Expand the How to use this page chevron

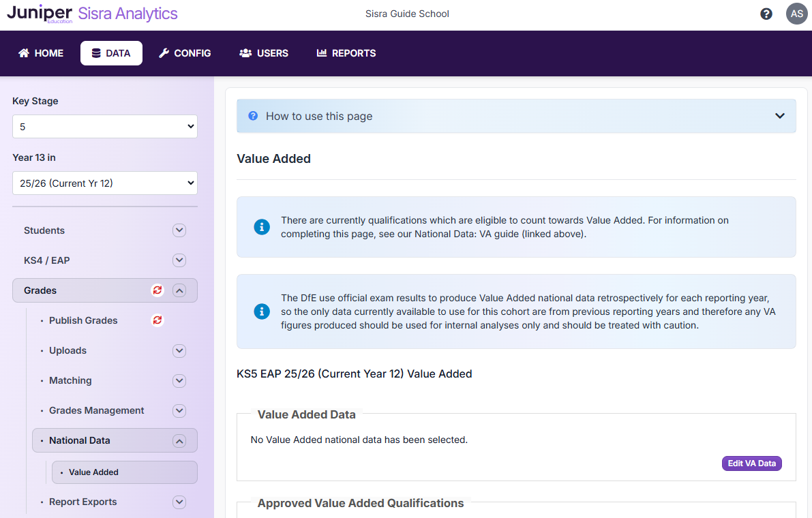pos(779,116)
